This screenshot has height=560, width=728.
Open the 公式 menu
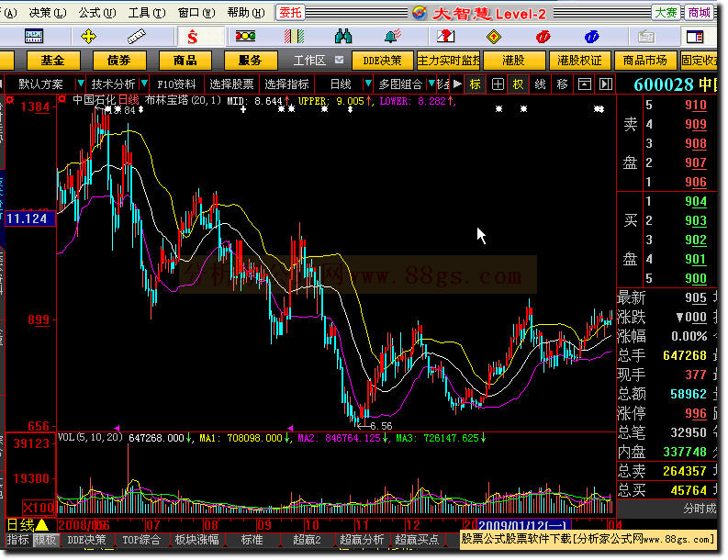[97, 13]
